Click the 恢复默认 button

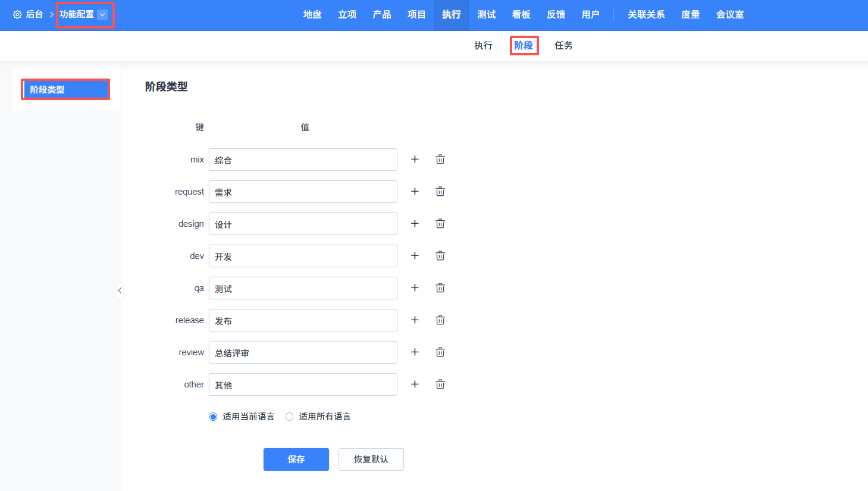point(371,459)
